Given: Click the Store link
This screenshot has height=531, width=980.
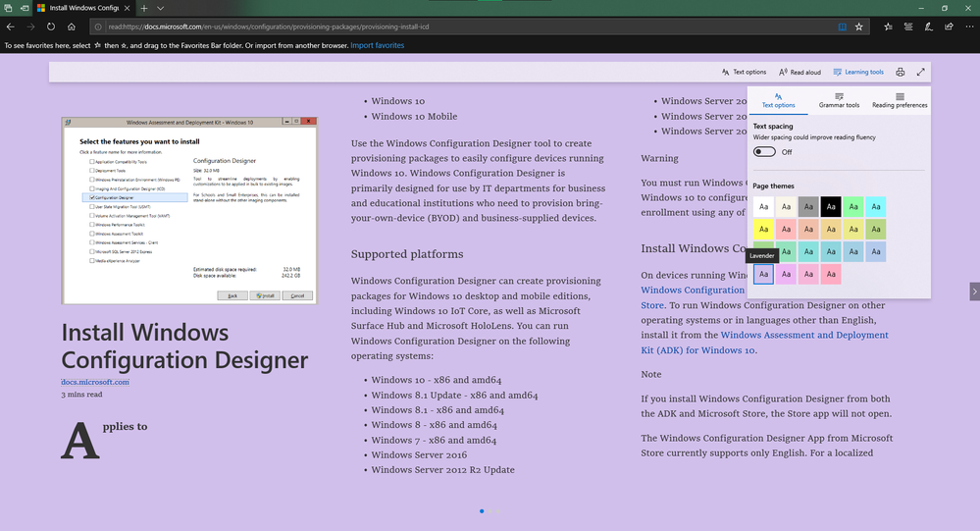Looking at the screenshot, I should point(652,305).
